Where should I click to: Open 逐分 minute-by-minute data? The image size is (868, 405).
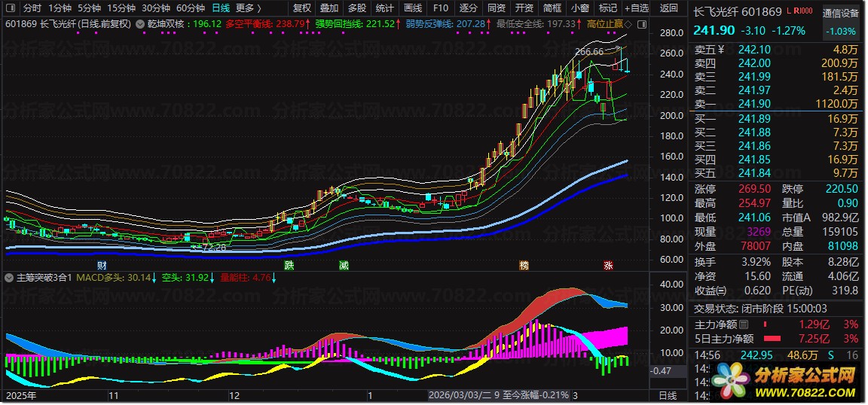469,8
